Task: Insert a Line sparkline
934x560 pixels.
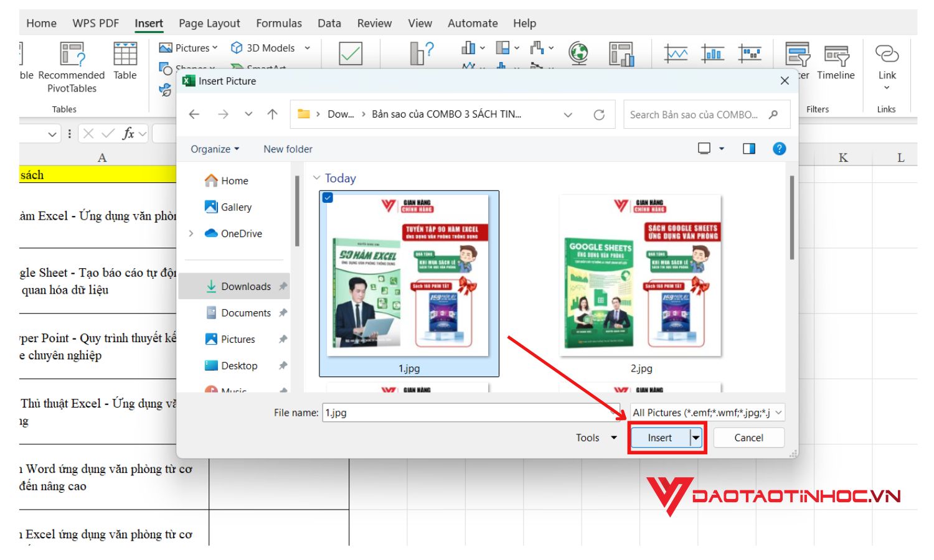Action: (x=677, y=53)
